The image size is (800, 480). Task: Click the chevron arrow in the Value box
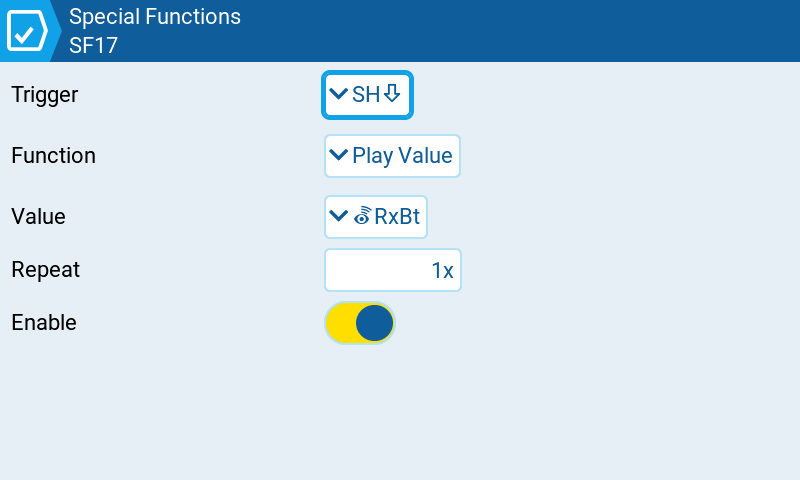click(338, 216)
